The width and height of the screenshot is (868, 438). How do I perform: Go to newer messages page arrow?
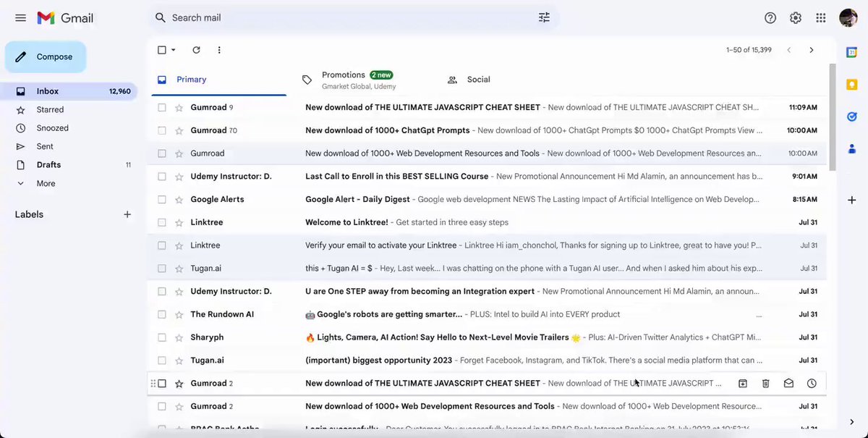[x=788, y=50]
